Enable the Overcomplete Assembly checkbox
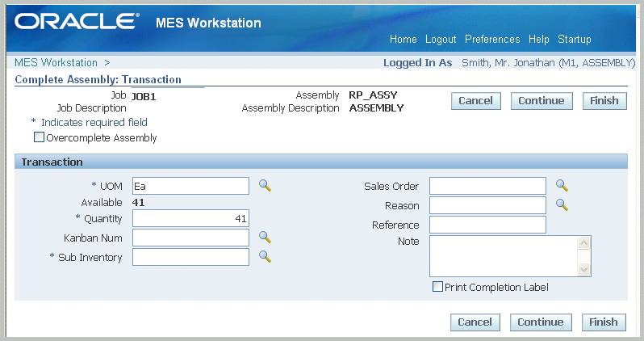Screen dimensions: 644x341 click(39, 137)
